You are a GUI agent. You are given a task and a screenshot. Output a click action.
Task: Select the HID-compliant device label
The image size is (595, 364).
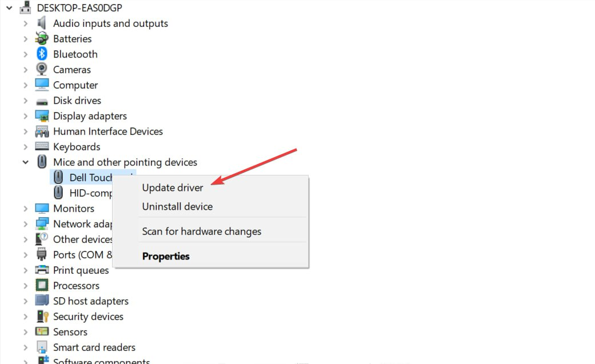pos(91,193)
